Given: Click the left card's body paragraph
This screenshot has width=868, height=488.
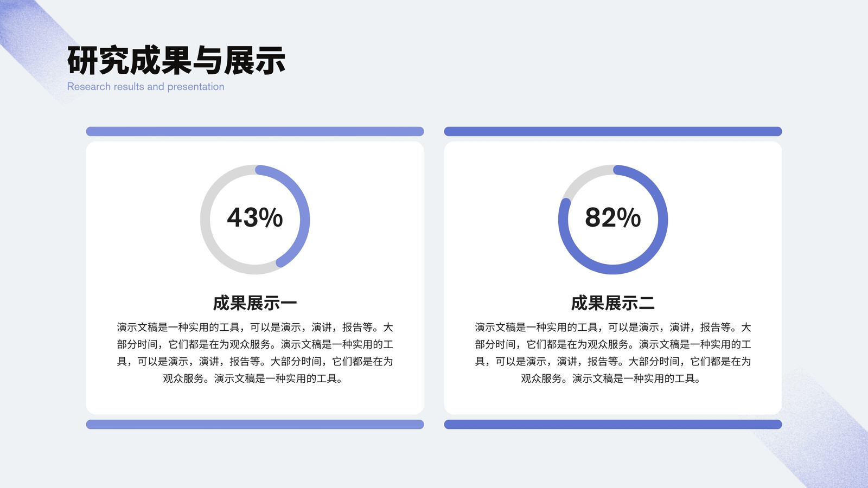Looking at the screenshot, I should click(255, 353).
